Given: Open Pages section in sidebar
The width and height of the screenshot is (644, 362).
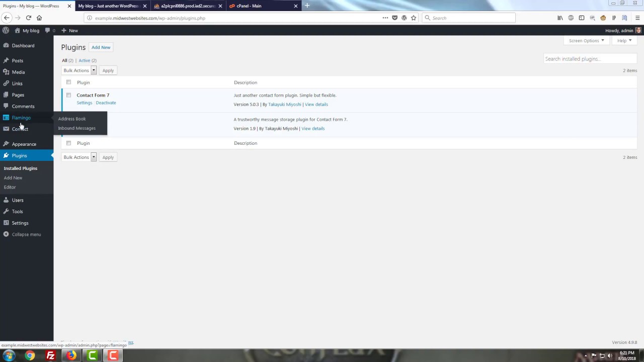Looking at the screenshot, I should [x=18, y=95].
